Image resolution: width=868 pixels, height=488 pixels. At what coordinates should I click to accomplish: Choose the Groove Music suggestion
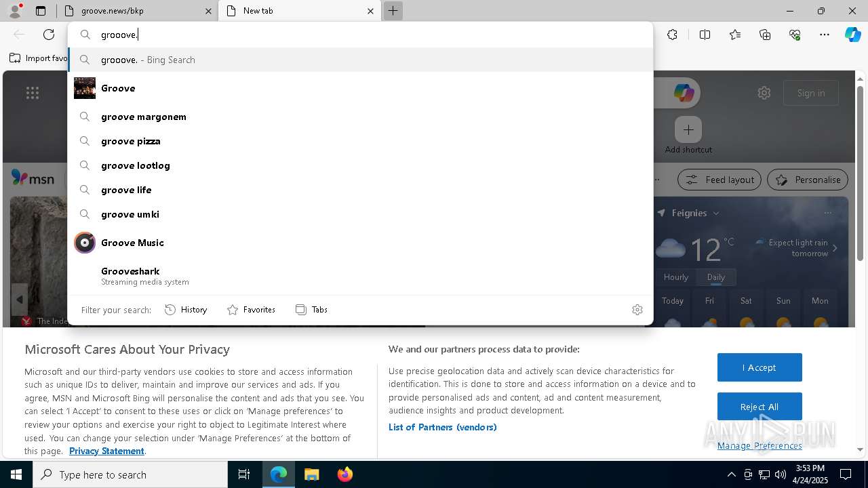tap(360, 243)
